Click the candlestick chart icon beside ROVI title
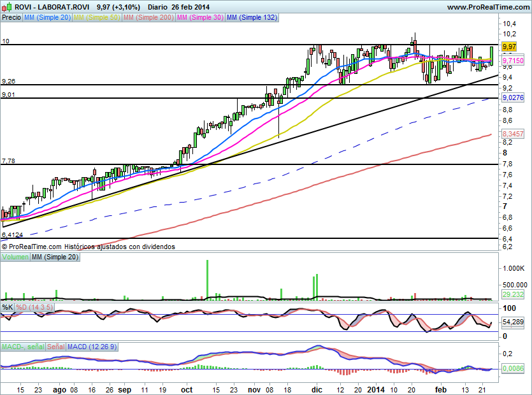This screenshot has height=395, width=532. 7,7
